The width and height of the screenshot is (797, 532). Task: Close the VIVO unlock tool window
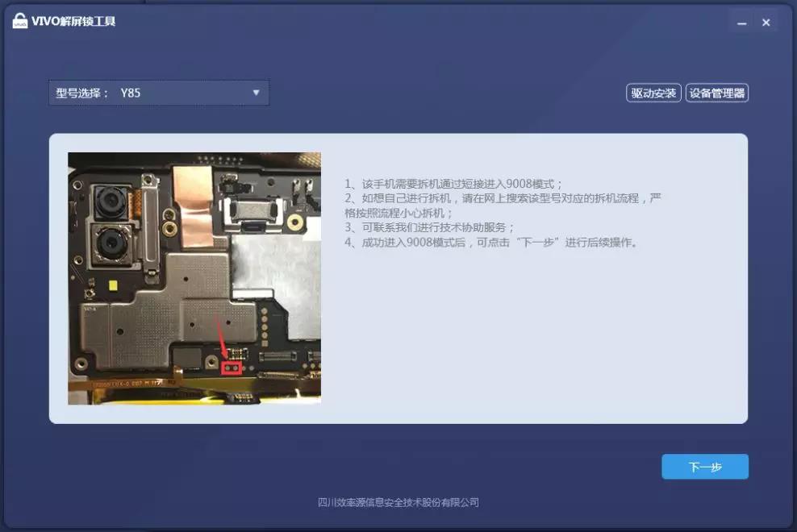766,22
